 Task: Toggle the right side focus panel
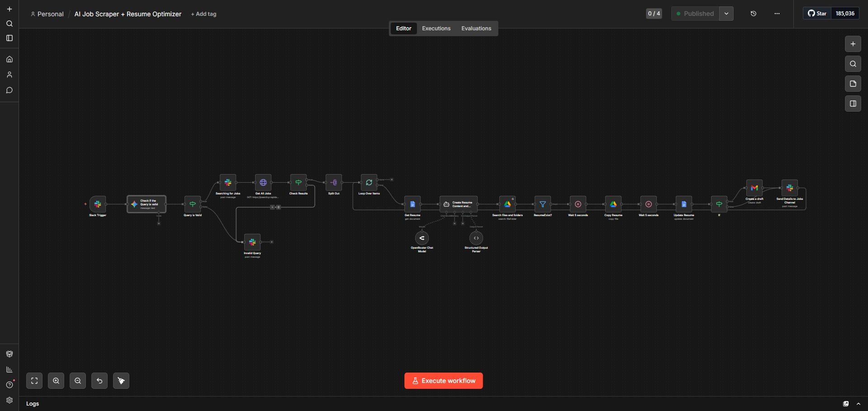click(853, 104)
